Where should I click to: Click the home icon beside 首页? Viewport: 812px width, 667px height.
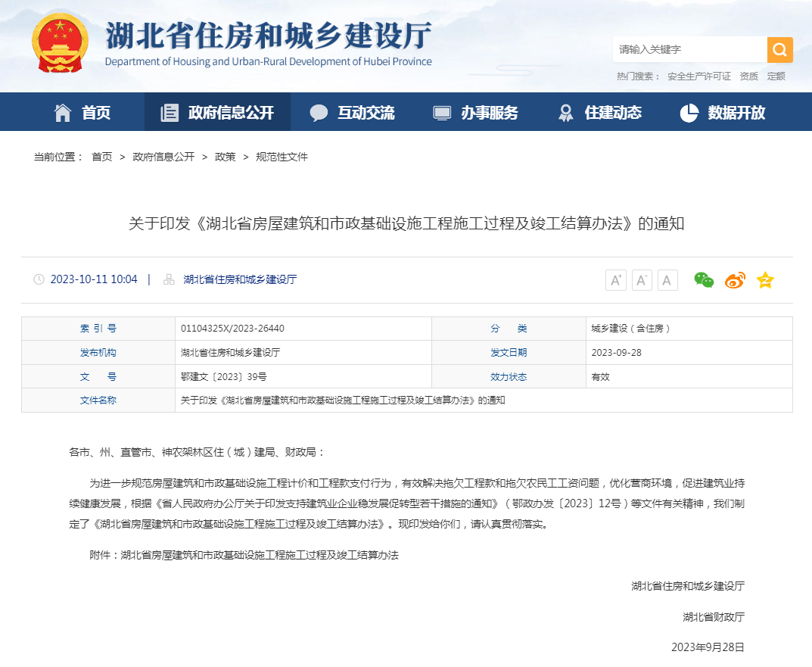click(63, 113)
